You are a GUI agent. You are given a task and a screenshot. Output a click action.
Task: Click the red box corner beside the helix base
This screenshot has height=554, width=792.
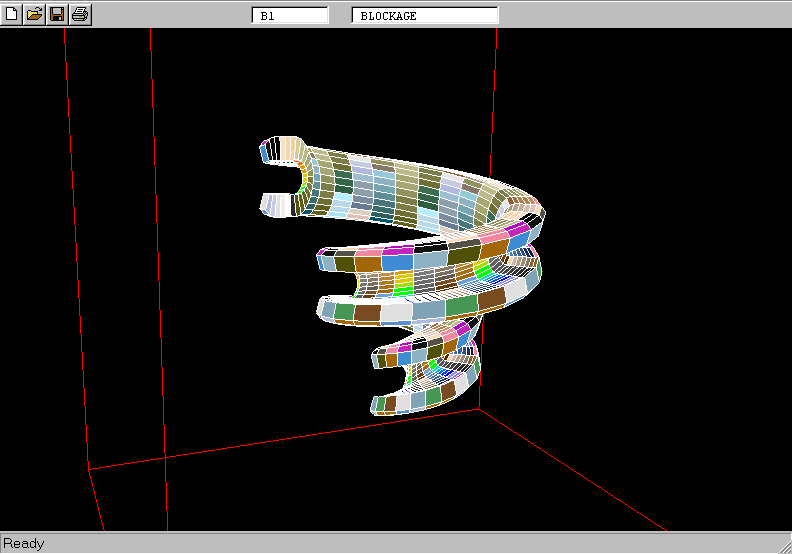coord(478,408)
